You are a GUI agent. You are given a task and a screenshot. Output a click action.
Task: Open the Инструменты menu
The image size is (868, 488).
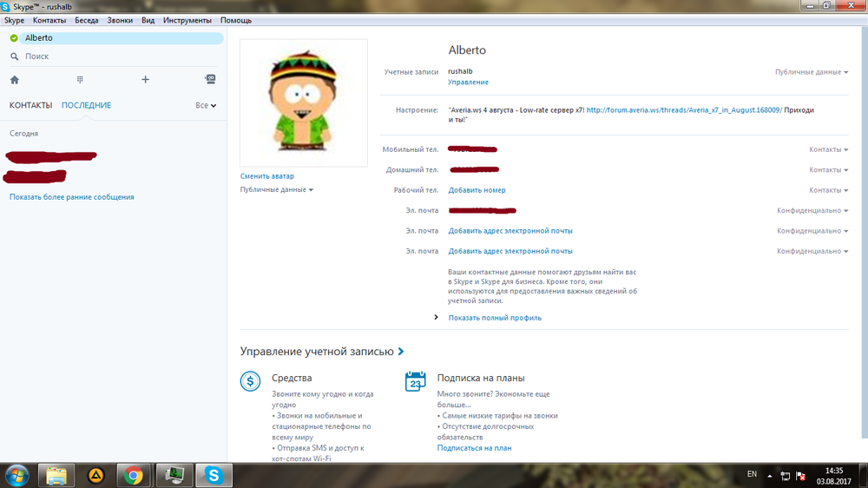coord(187,21)
